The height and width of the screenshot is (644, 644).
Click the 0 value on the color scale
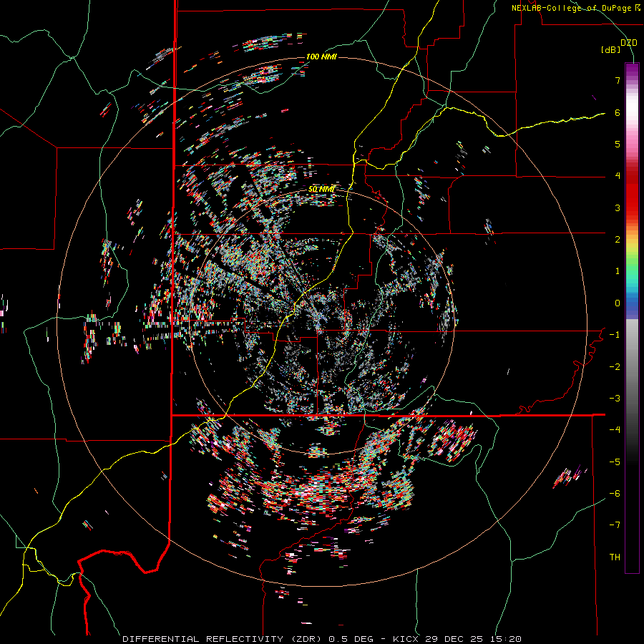tap(618, 303)
